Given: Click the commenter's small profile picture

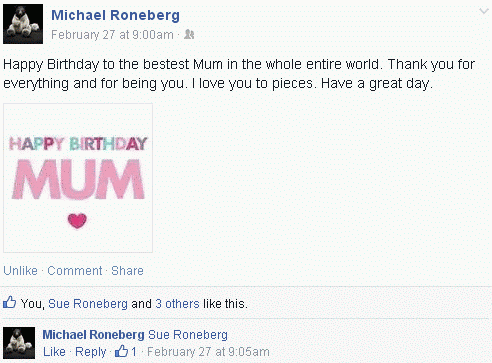Looking at the screenshot, I should coord(19,343).
